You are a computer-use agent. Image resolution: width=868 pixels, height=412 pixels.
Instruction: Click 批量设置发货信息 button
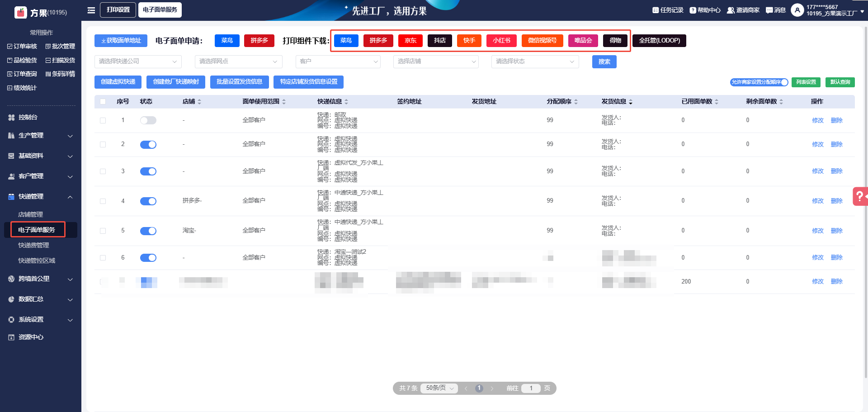(x=240, y=82)
